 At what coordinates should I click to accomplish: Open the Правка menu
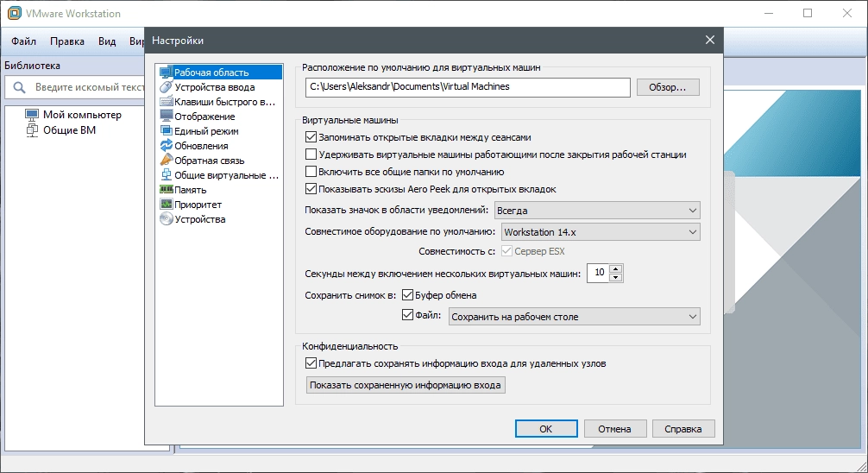pos(67,41)
